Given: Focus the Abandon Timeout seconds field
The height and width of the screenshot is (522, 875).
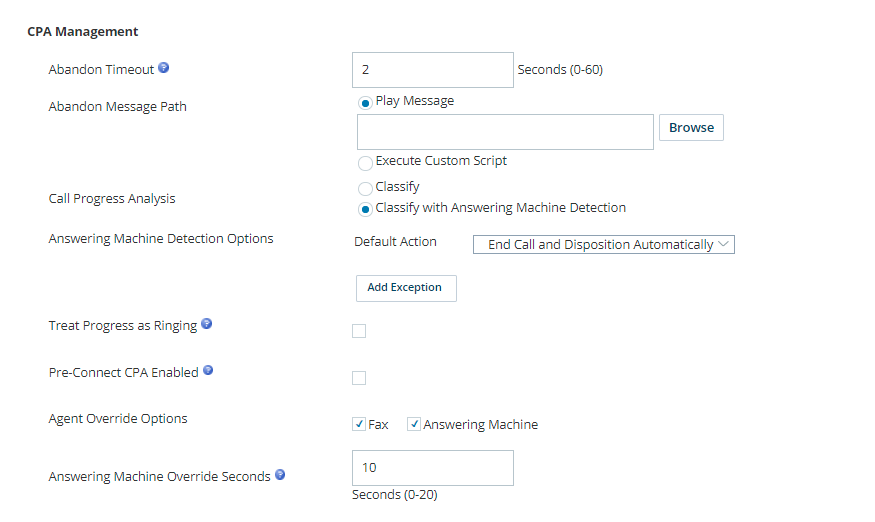Looking at the screenshot, I should pyautogui.click(x=432, y=70).
